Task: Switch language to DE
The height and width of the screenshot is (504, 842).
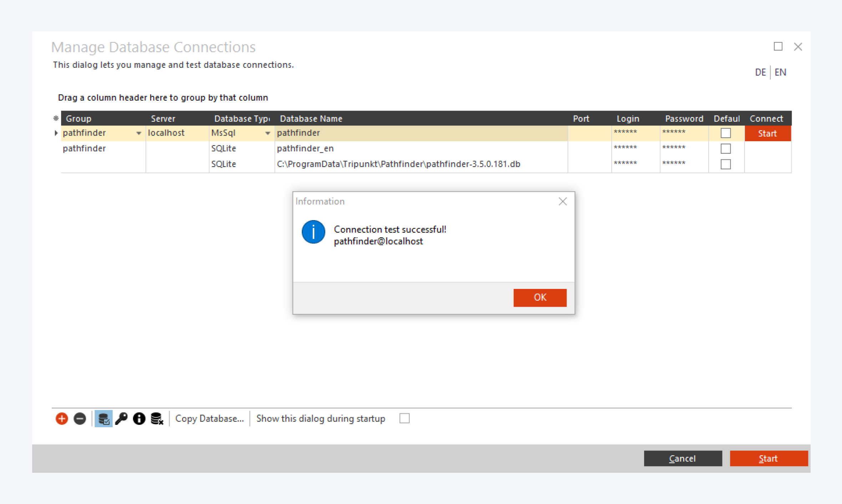Action: tap(761, 72)
